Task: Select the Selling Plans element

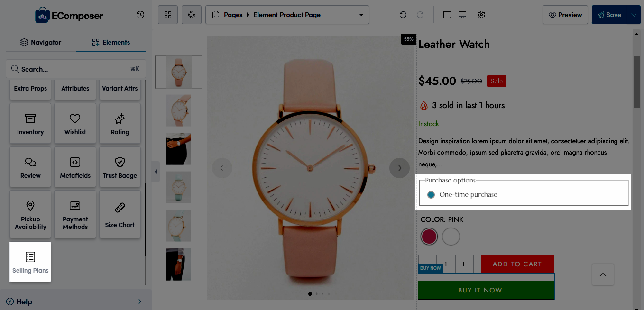Action: [x=30, y=262]
